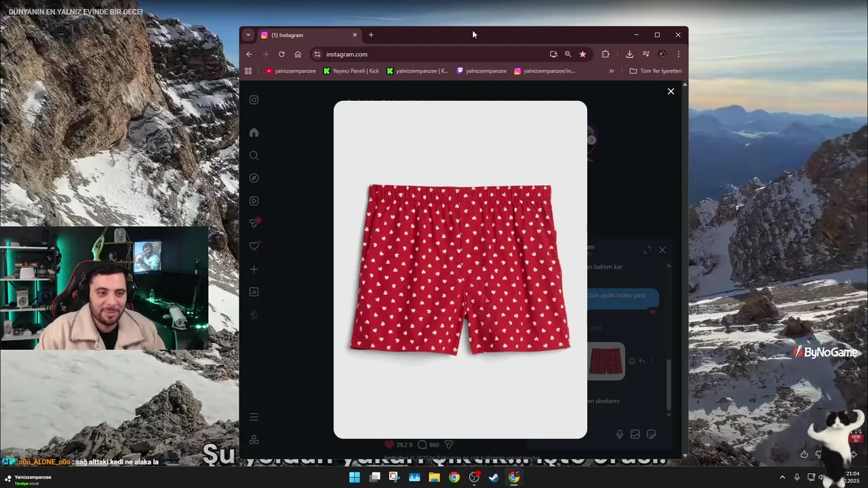The width and height of the screenshot is (868, 488).
Task: Click the enlarged red boxer shorts image
Action: [460, 270]
